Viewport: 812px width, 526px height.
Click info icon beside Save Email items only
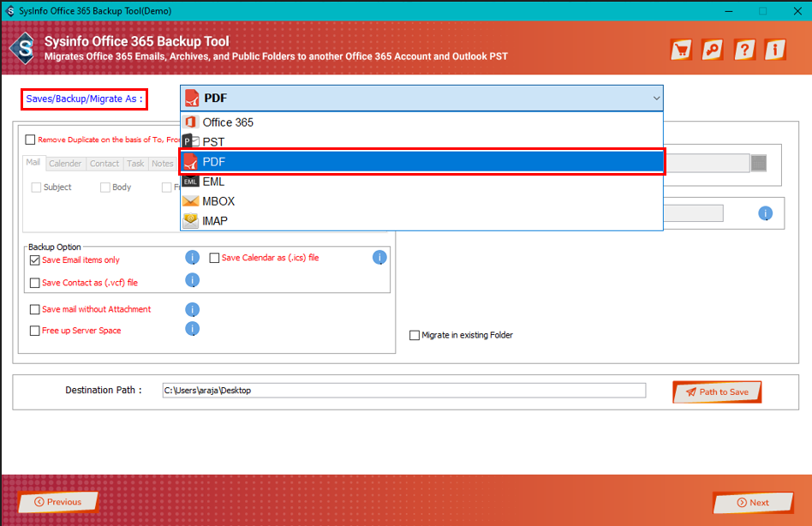pos(193,258)
